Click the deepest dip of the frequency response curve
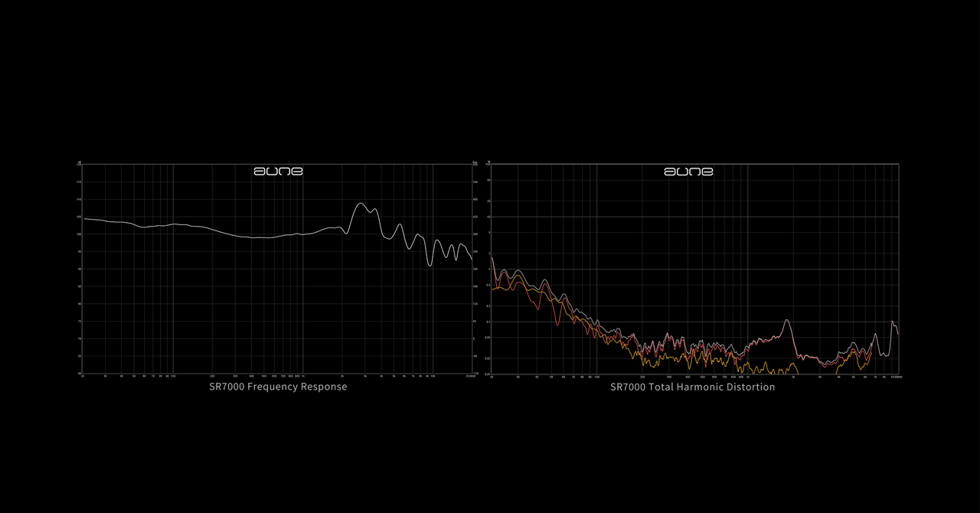980x513 pixels. point(430,265)
